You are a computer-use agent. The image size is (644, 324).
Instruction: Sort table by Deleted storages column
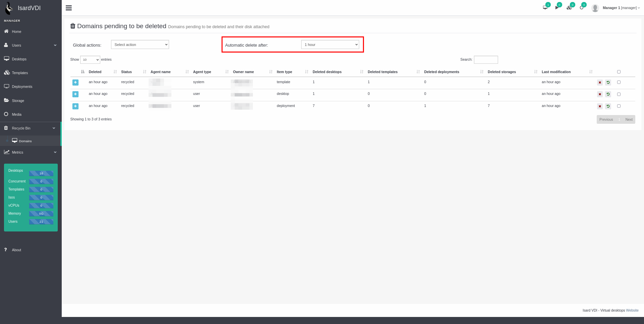[502, 72]
